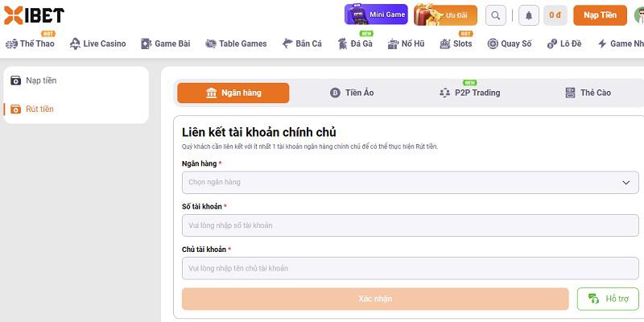Open the Ưu Đãi gift banner
Screen dimensions: 644x322
pyautogui.click(x=445, y=14)
